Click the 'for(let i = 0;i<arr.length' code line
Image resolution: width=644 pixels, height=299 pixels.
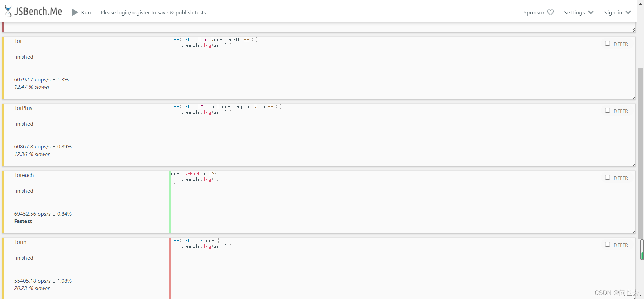click(x=214, y=40)
